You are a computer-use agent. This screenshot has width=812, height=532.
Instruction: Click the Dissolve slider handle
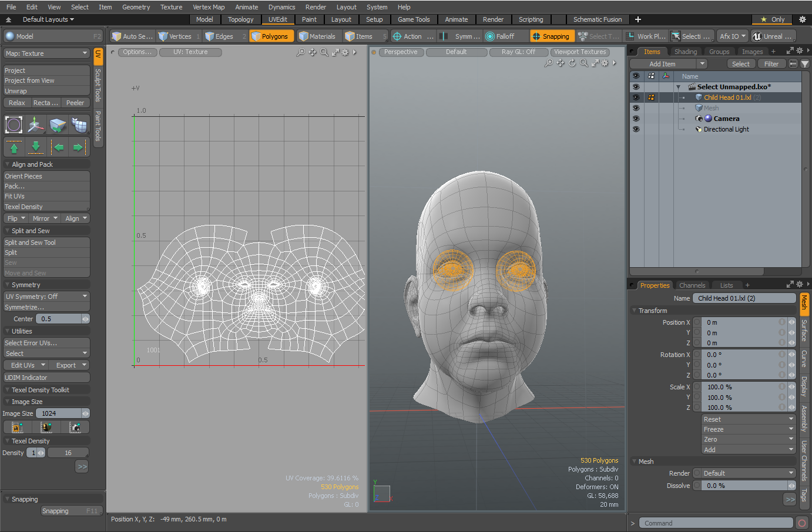(791, 486)
